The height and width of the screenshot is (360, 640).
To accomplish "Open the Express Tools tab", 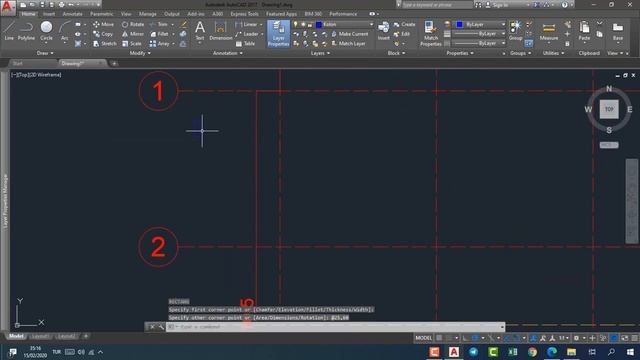I will [244, 14].
